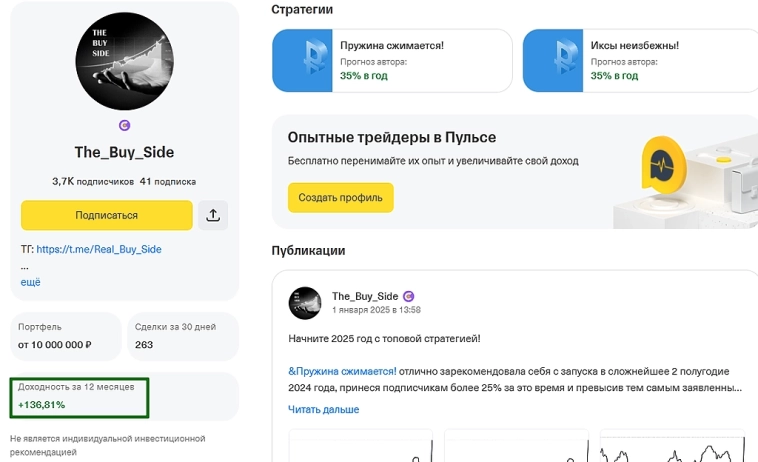
Task: Click the share profile icon button
Action: tap(214, 215)
